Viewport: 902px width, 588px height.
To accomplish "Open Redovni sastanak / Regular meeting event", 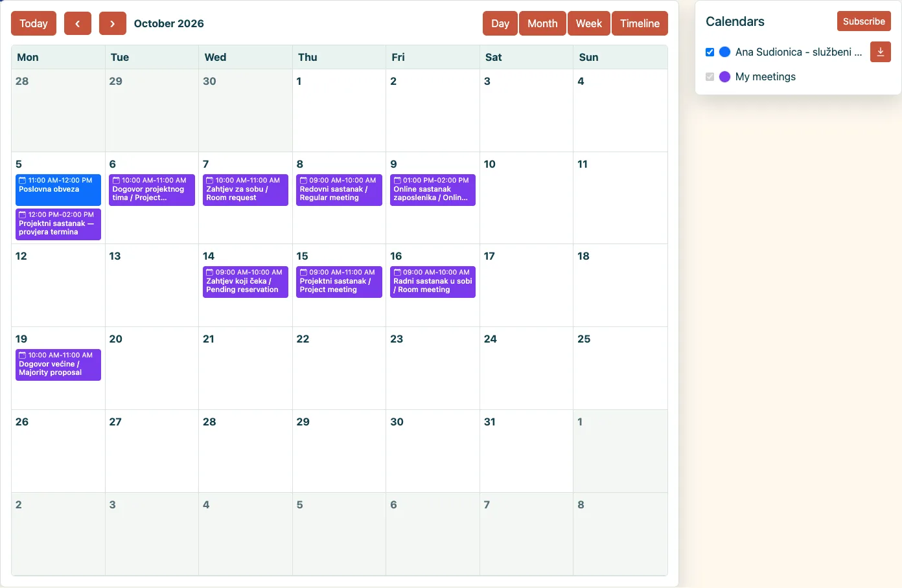I will (x=339, y=190).
